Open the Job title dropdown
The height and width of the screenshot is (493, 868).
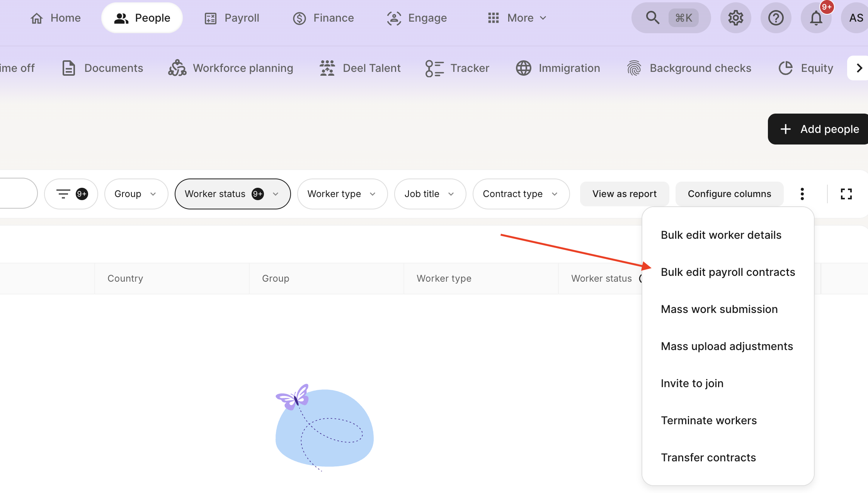[x=430, y=194]
